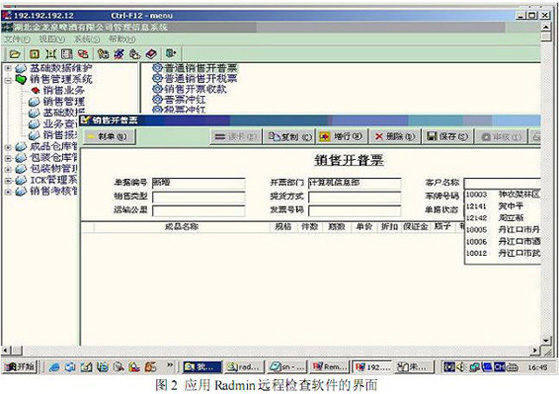Switch to the rad... taskbar window
This screenshot has width=559, height=394.
tap(245, 367)
